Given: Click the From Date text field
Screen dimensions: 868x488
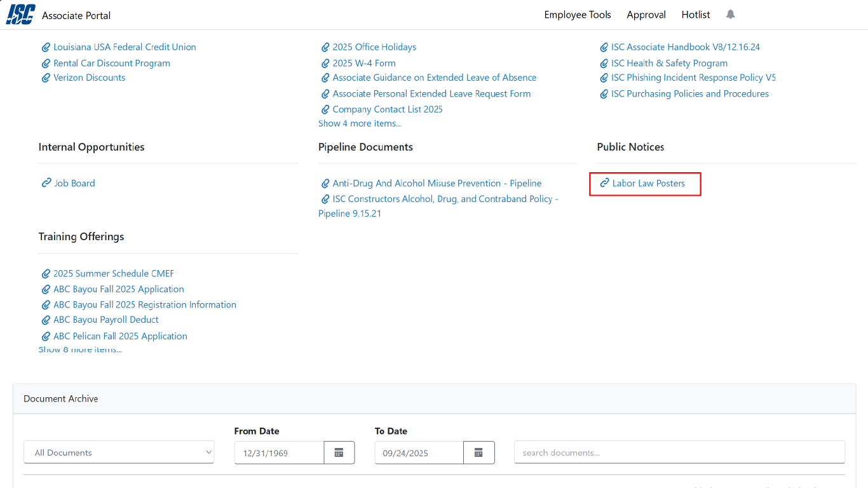Looking at the screenshot, I should click(x=279, y=452).
